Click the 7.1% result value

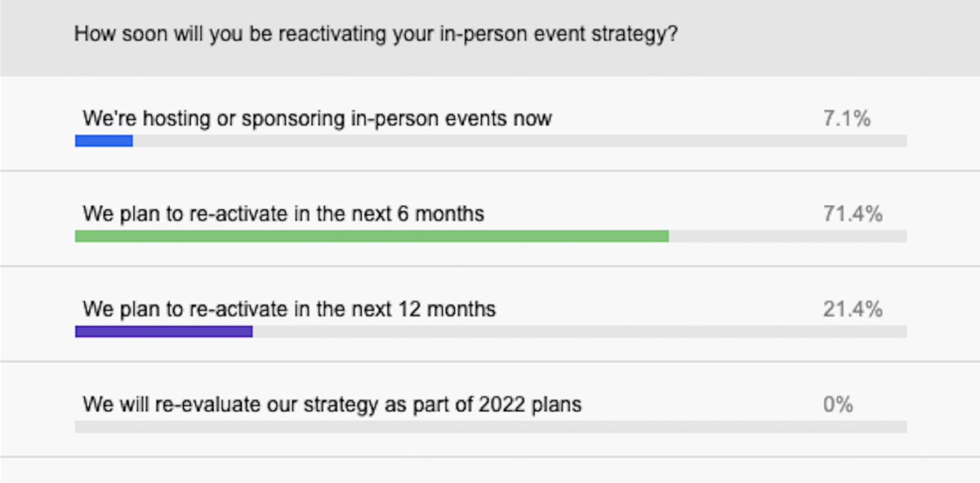tap(847, 119)
